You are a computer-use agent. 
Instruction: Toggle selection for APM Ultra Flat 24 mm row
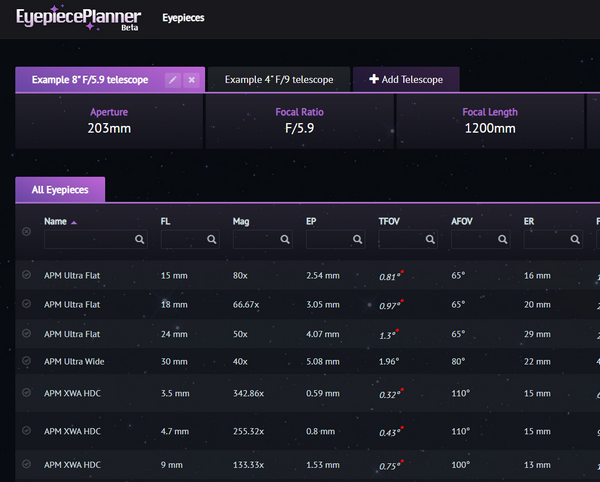pyautogui.click(x=26, y=333)
